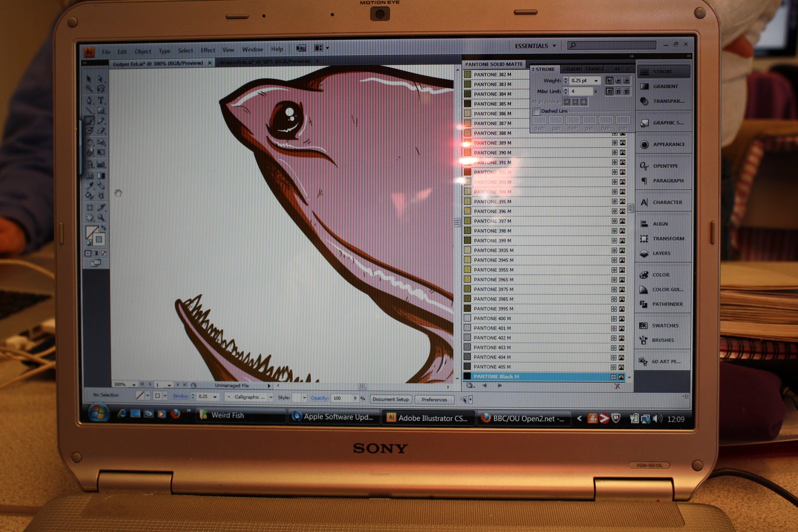The image size is (798, 532).
Task: Click the Preferences button
Action: coord(434,399)
